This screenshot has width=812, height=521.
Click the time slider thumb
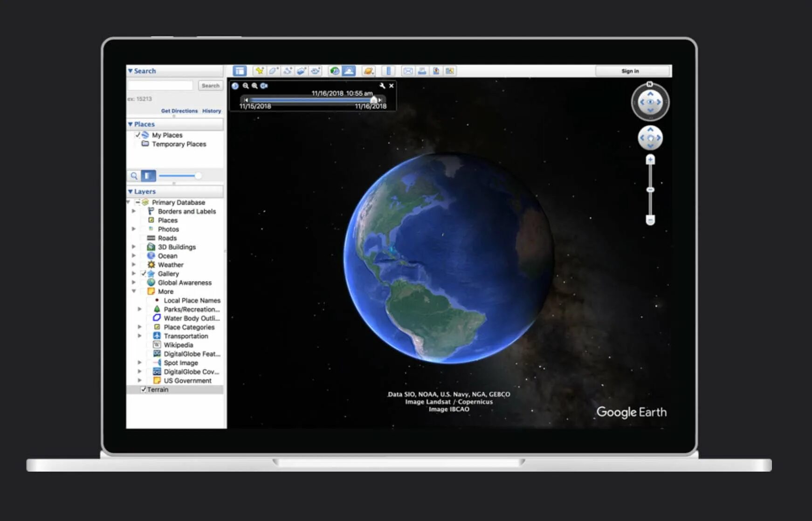(x=373, y=100)
